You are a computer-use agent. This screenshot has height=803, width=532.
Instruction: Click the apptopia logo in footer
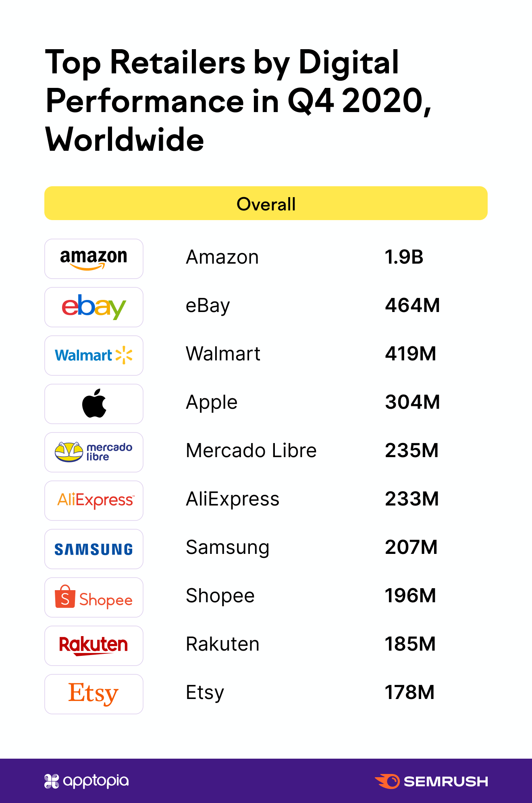click(x=87, y=781)
